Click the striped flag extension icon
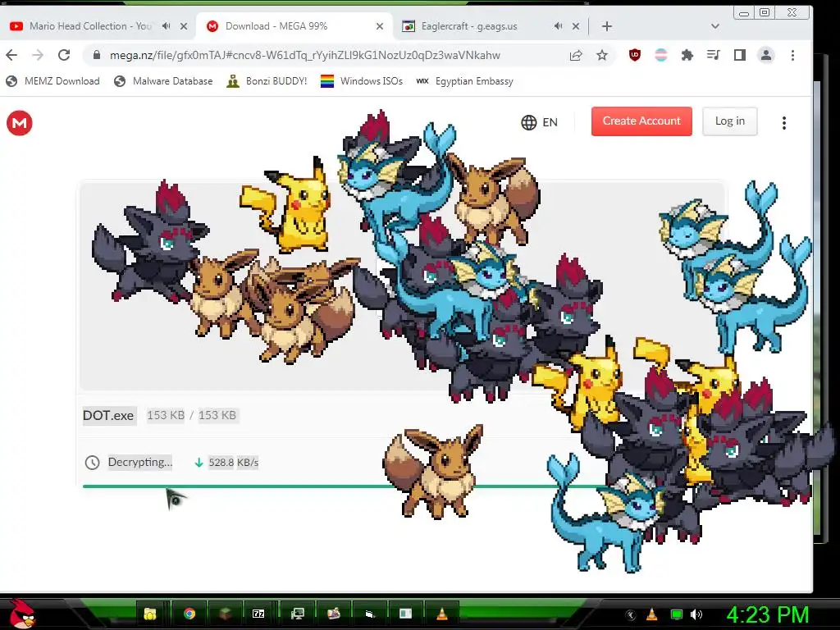 (x=661, y=55)
